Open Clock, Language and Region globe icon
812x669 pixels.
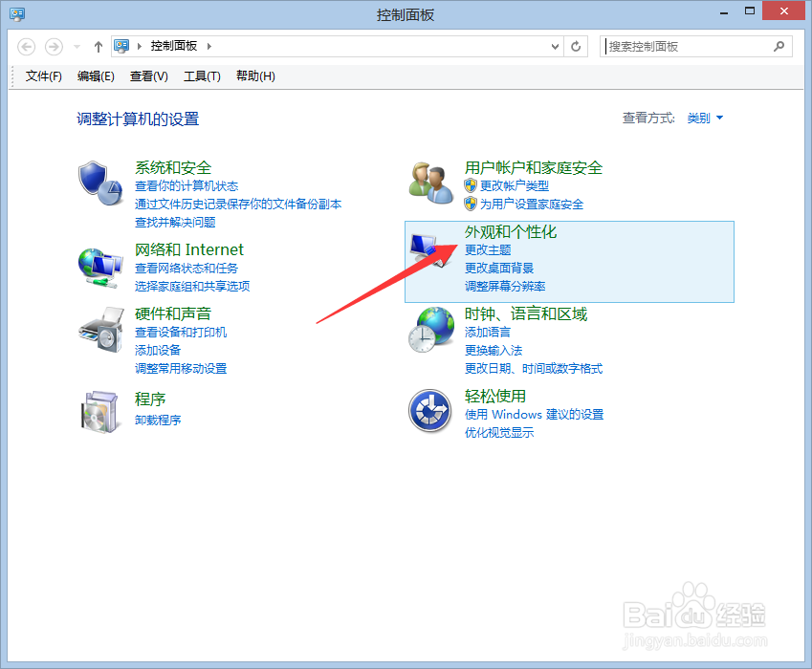[x=431, y=330]
